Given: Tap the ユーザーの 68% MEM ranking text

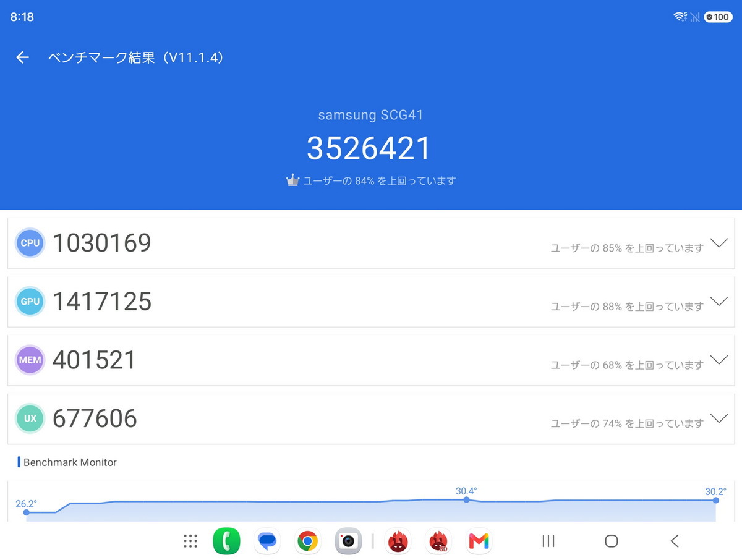Looking at the screenshot, I should pyautogui.click(x=627, y=365).
